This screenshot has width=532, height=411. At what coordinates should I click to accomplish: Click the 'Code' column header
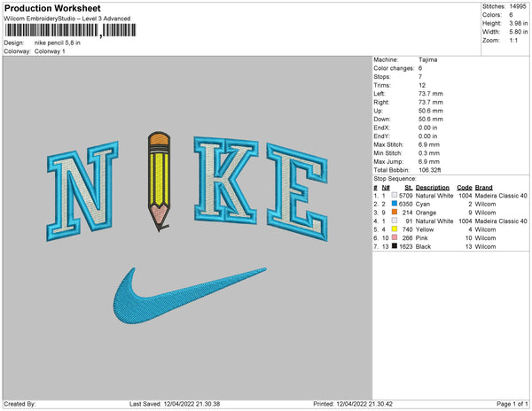464,188
